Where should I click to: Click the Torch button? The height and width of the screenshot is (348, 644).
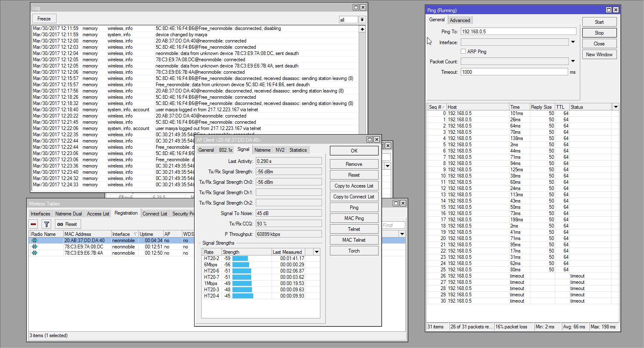point(354,251)
